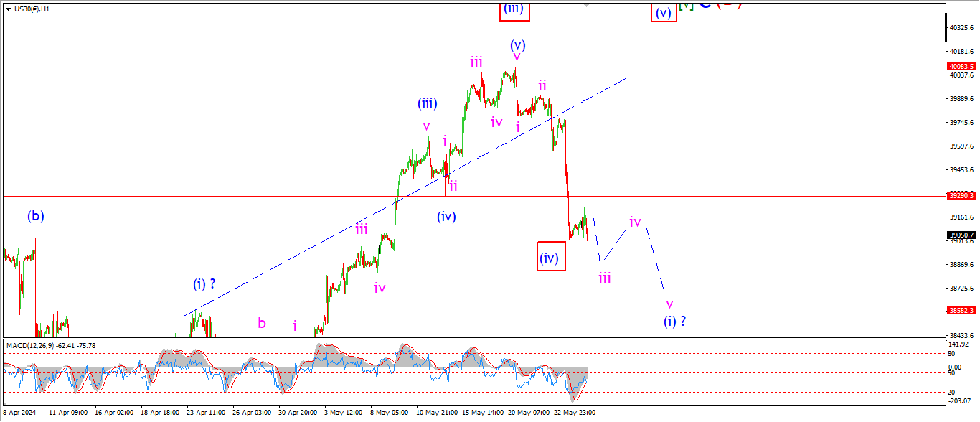Click the 15 May 14:00 time label
The width and height of the screenshot is (980, 422).
pyautogui.click(x=482, y=413)
